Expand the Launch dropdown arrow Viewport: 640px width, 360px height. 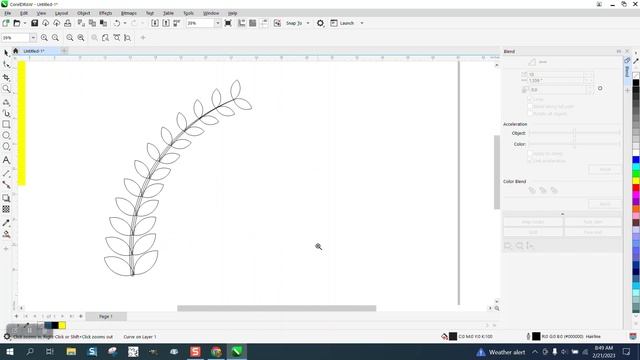pyautogui.click(x=362, y=23)
